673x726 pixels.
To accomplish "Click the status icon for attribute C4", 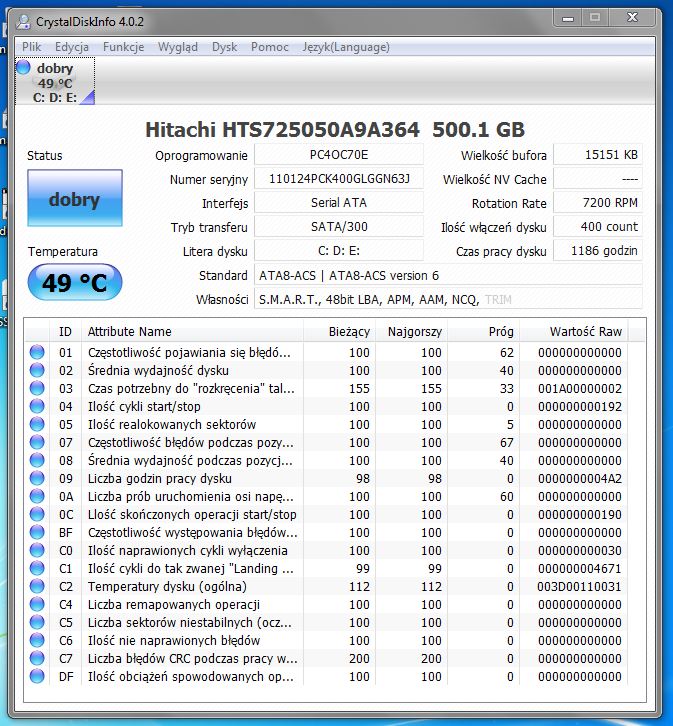I will pyautogui.click(x=37, y=604).
